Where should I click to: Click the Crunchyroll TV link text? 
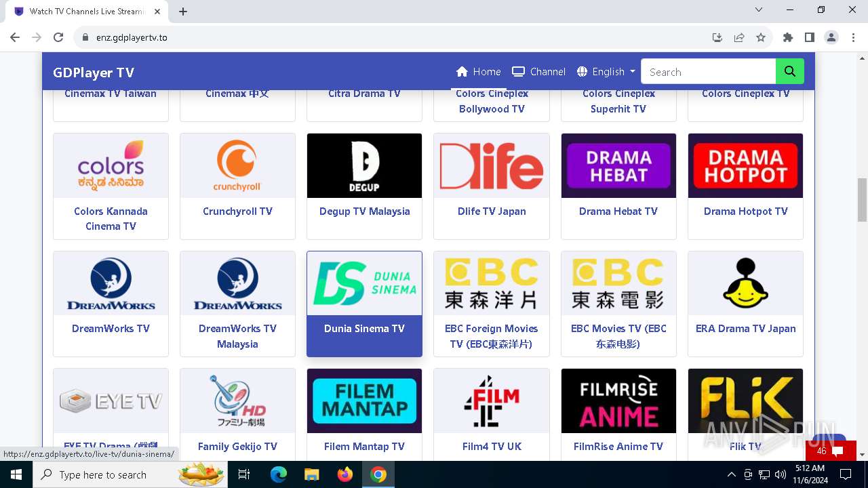(x=237, y=211)
